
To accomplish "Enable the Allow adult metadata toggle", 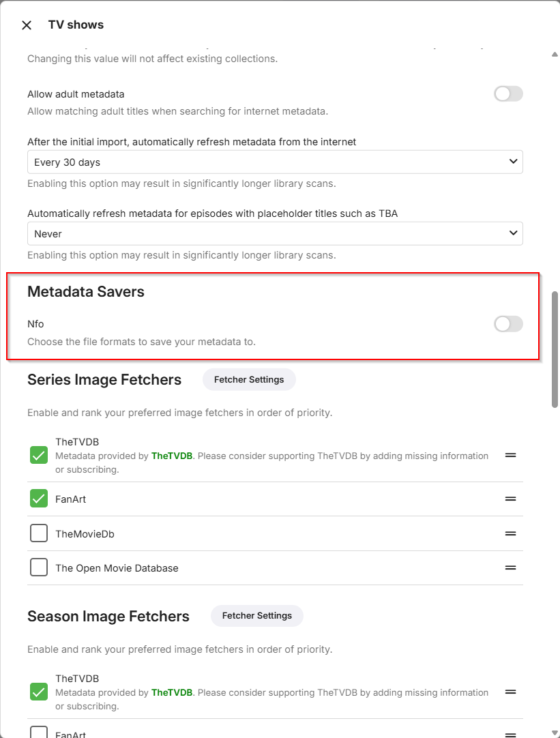I will [508, 94].
